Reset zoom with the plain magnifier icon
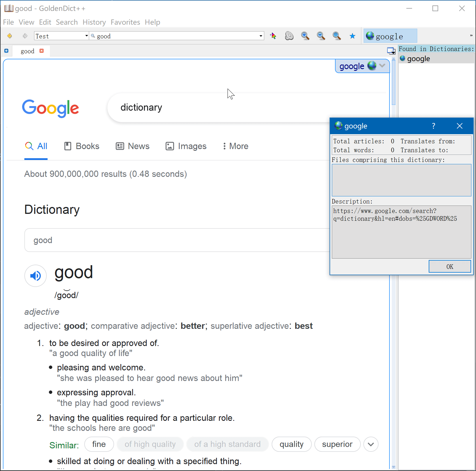The image size is (476, 471). click(337, 36)
